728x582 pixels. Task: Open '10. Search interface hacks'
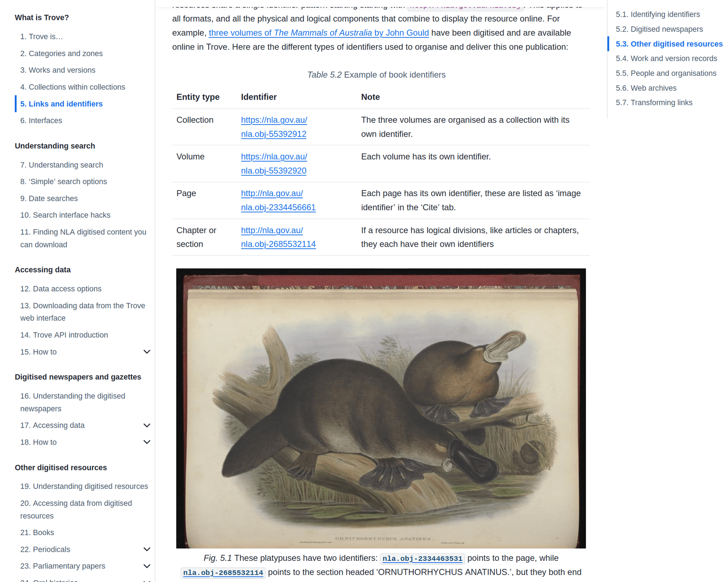pos(65,215)
